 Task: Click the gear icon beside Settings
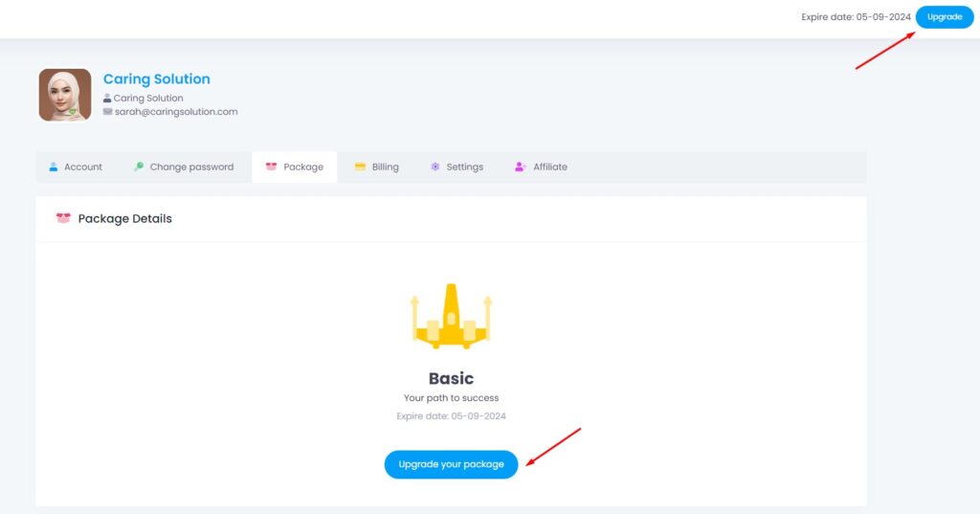tap(435, 167)
